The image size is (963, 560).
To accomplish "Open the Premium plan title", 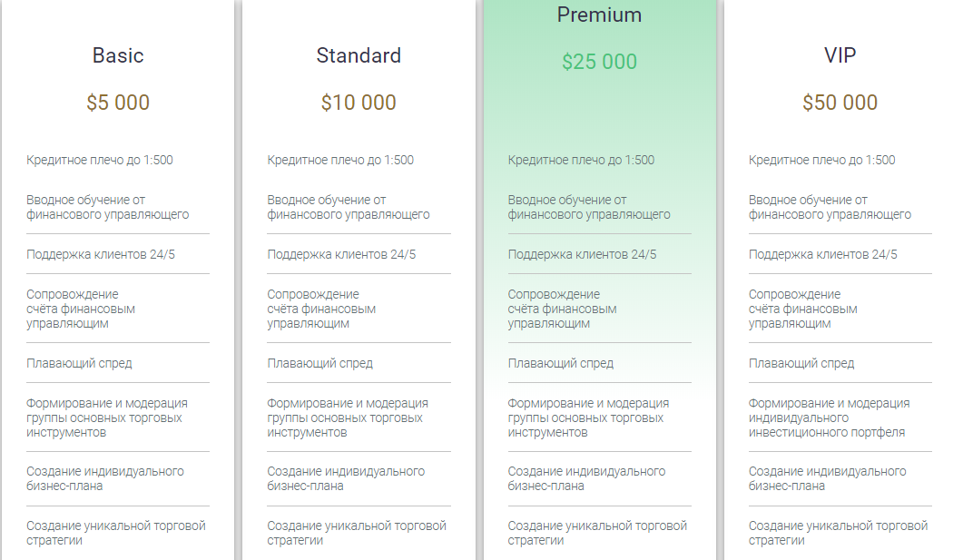I will [599, 15].
